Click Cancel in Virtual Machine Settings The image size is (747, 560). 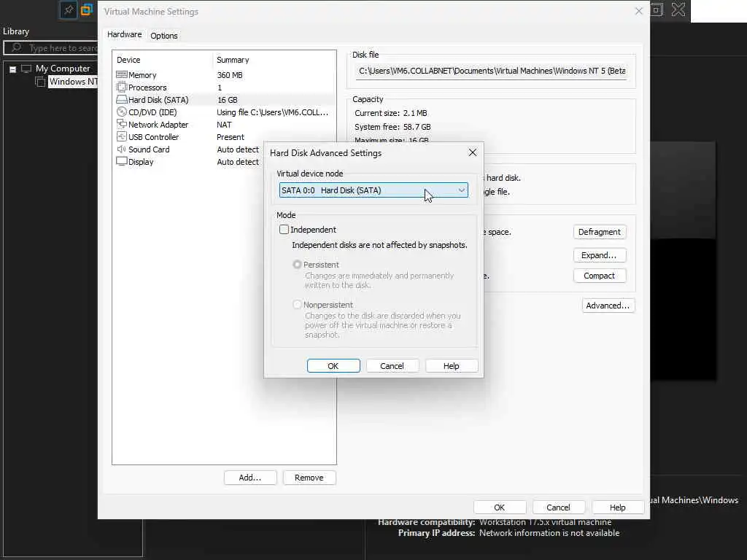558,507
